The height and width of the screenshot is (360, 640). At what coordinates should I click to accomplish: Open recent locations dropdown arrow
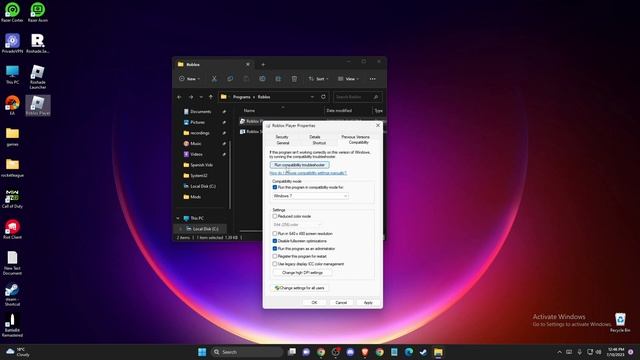click(201, 97)
